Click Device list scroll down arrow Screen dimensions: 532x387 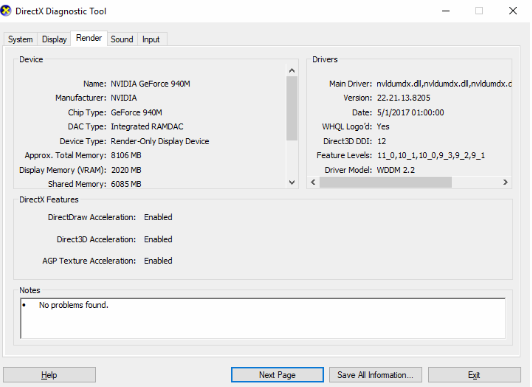click(x=292, y=182)
